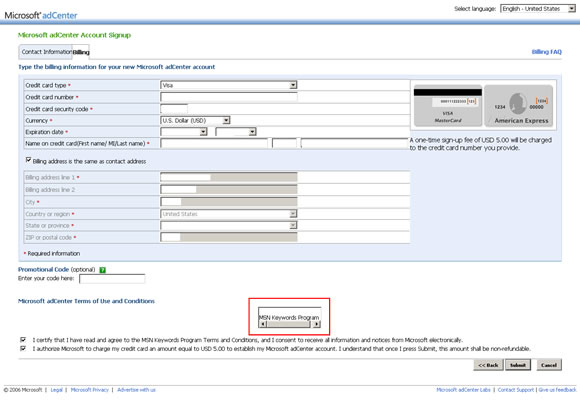
Task: Click the terms box right scroll arrow
Action: coord(316,324)
